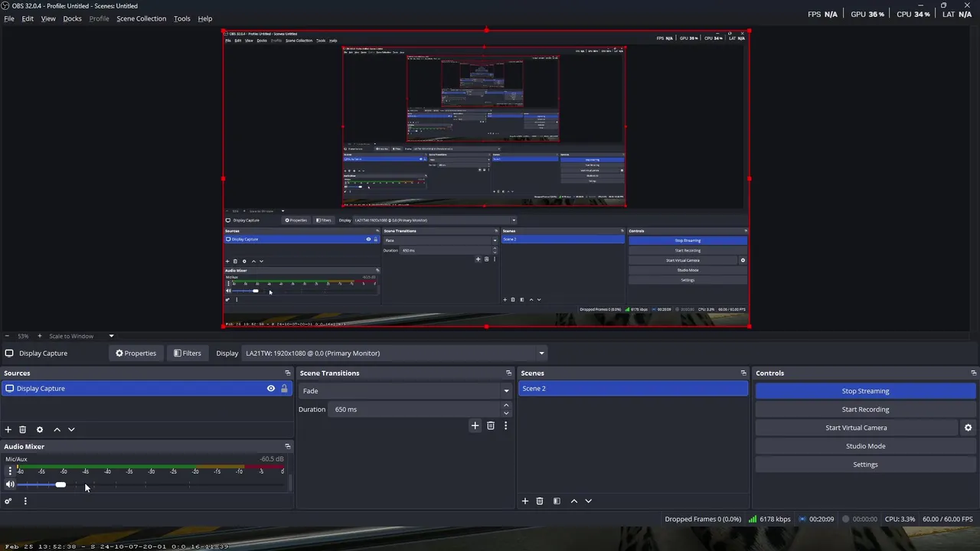Open the File menu
The image size is (980, 551).
(9, 18)
